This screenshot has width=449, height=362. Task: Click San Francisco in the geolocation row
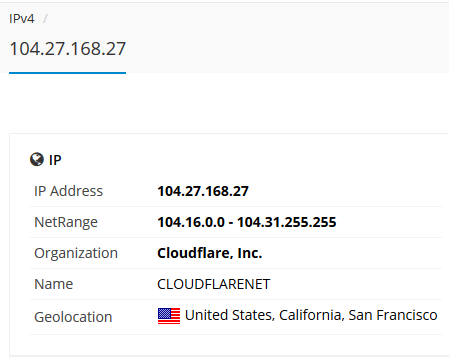393,315
